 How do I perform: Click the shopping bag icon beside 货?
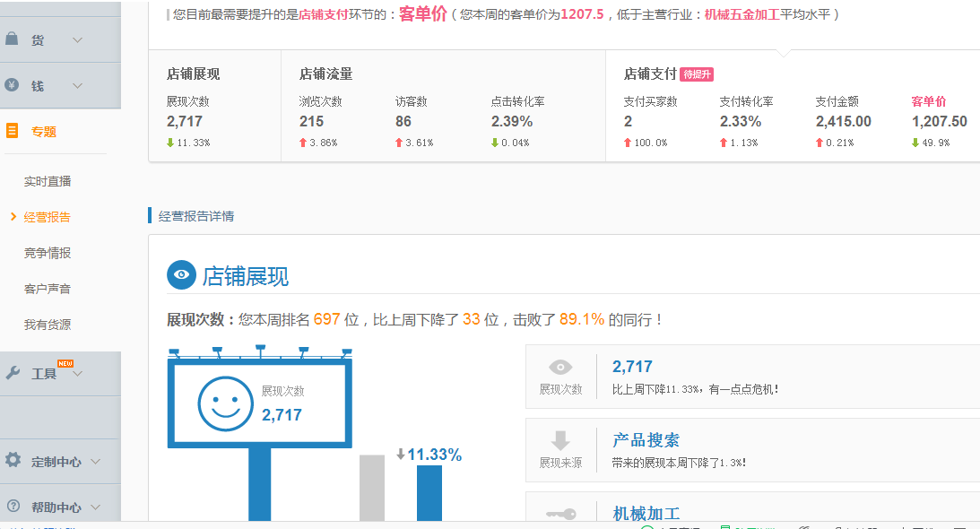pyautogui.click(x=12, y=39)
